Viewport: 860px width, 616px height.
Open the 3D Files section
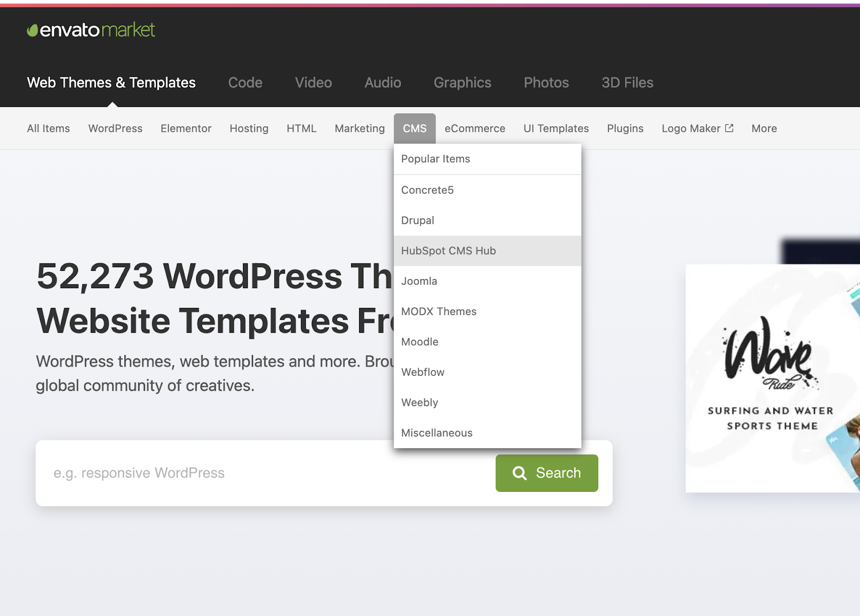tap(627, 83)
